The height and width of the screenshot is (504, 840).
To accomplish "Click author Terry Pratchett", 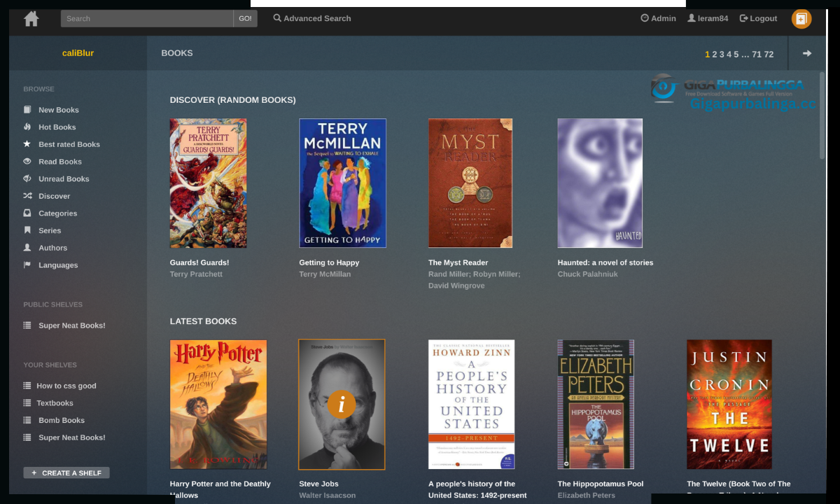I will (x=196, y=274).
